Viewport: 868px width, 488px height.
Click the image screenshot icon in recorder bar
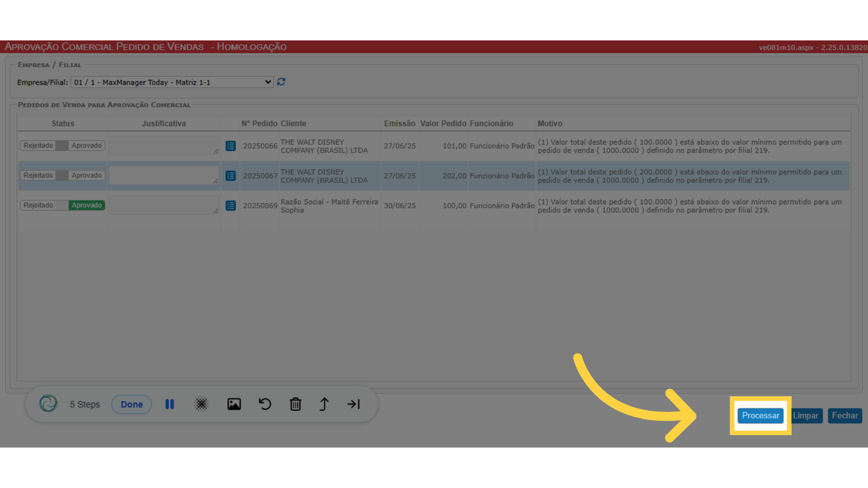click(x=234, y=404)
